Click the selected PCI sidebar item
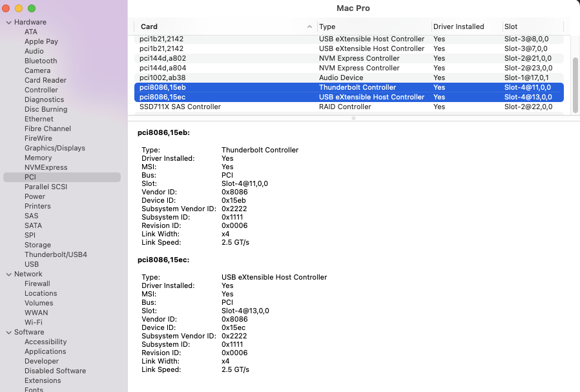This screenshot has width=580, height=392. (62, 177)
